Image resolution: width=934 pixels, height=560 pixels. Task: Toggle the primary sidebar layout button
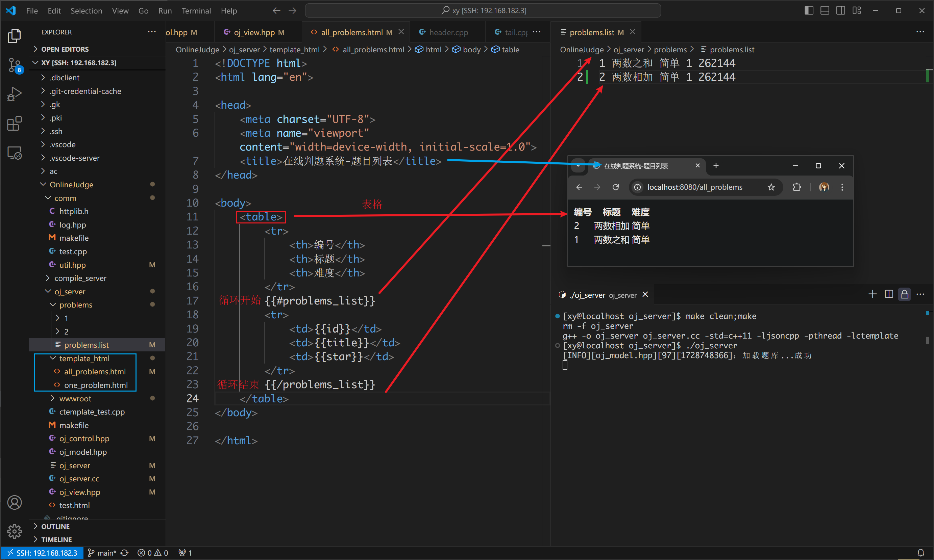click(x=809, y=10)
